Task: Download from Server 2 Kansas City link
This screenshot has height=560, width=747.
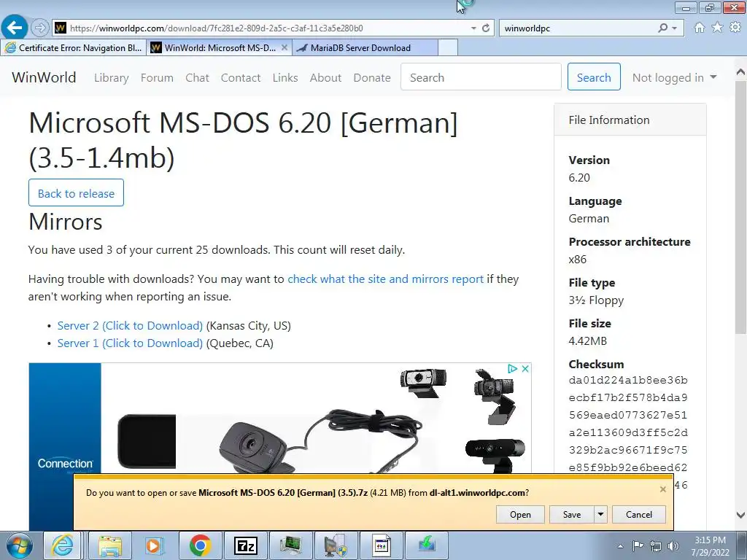Action: [x=130, y=326]
